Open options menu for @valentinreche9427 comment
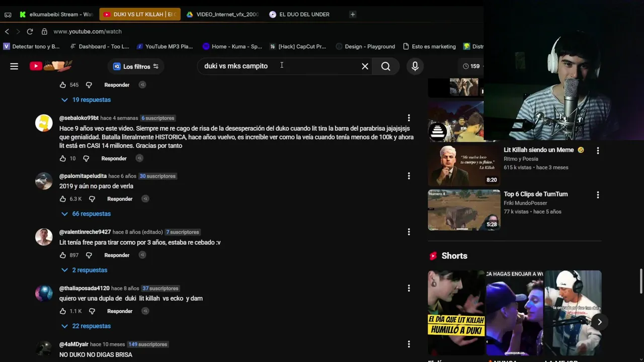Image resolution: width=644 pixels, height=362 pixels. coord(409,232)
